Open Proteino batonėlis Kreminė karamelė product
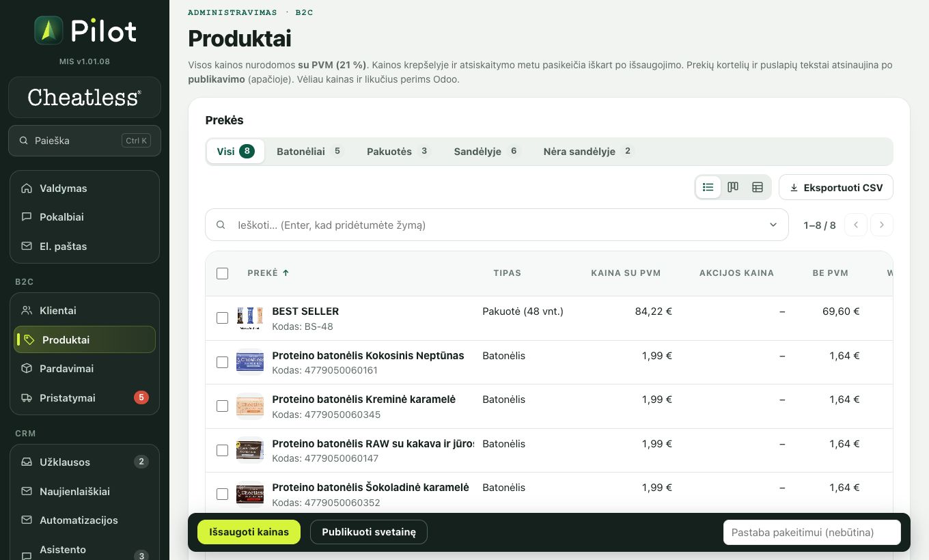This screenshot has height=560, width=929. pyautogui.click(x=363, y=400)
